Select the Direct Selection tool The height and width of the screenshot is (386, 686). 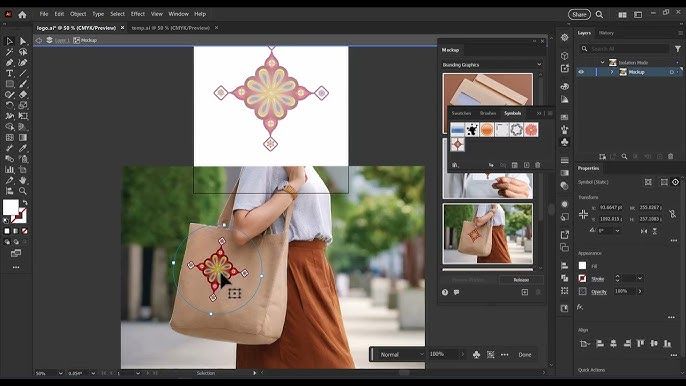coord(23,41)
